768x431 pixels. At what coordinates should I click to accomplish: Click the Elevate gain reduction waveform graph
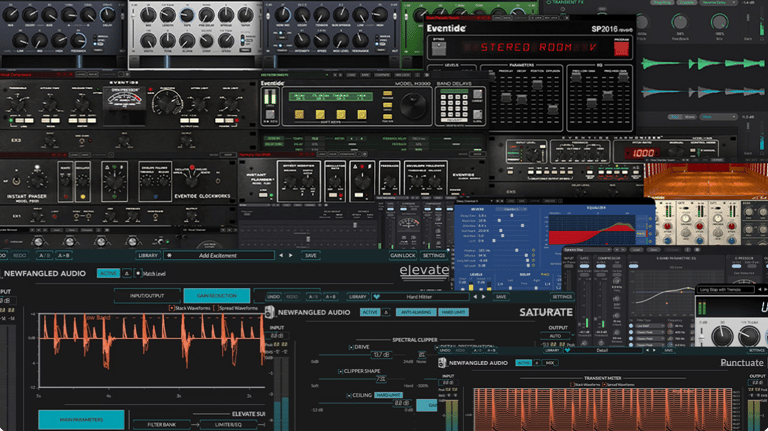click(x=152, y=351)
